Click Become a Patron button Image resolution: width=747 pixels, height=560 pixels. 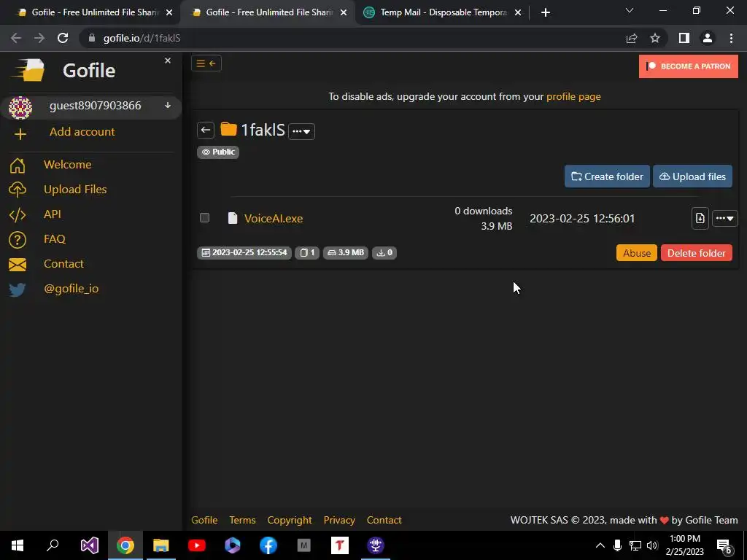689,66
